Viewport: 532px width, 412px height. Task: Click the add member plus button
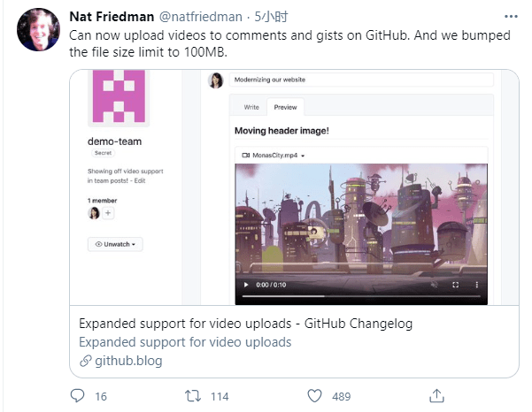point(108,213)
